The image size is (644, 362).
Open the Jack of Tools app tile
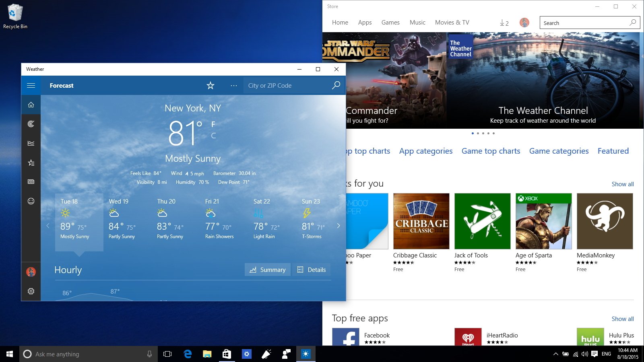(483, 233)
